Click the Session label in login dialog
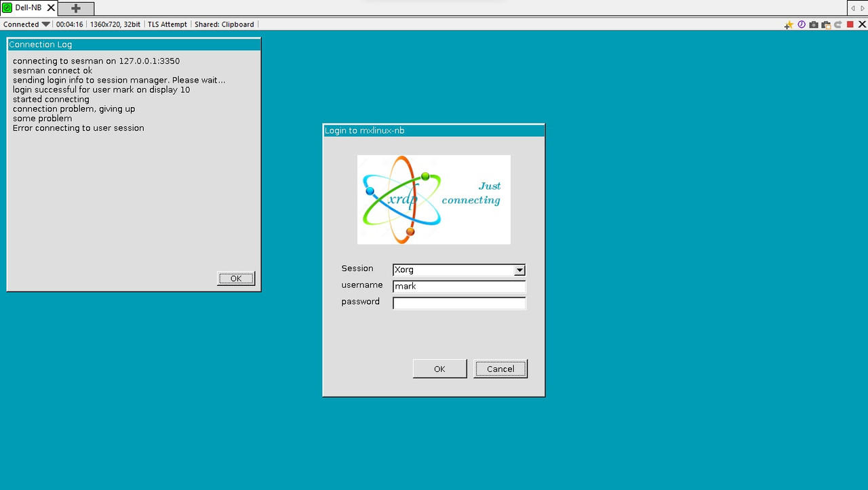868x490 pixels. click(357, 268)
